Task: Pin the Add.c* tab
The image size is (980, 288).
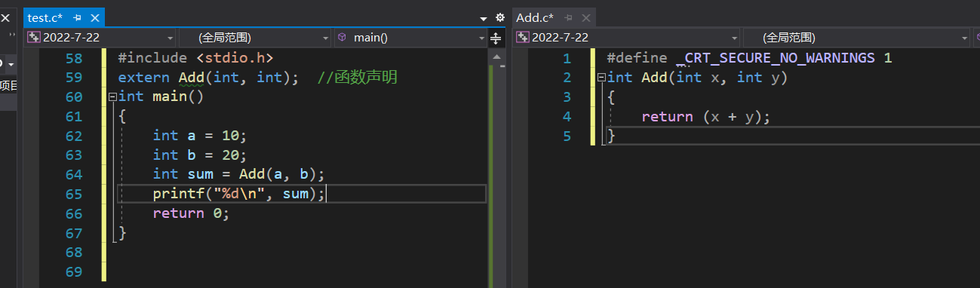Action: (569, 17)
